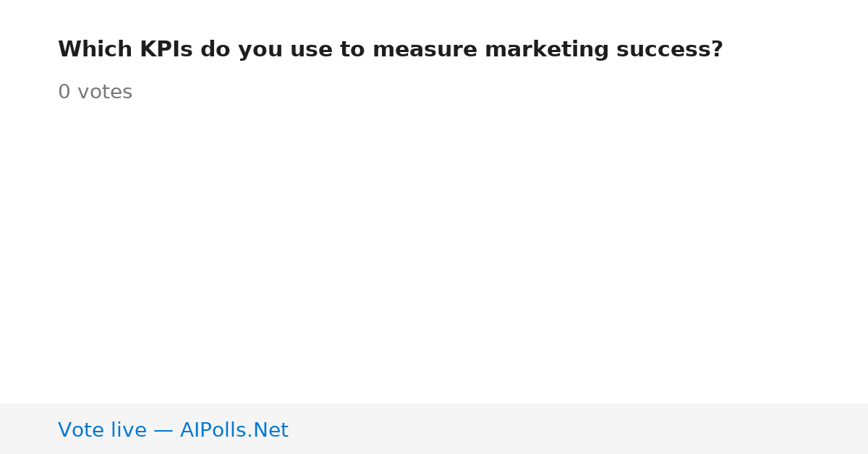Viewport: 868px width, 454px height.
Task: Click the empty poll results area
Action: pyautogui.click(x=434, y=253)
